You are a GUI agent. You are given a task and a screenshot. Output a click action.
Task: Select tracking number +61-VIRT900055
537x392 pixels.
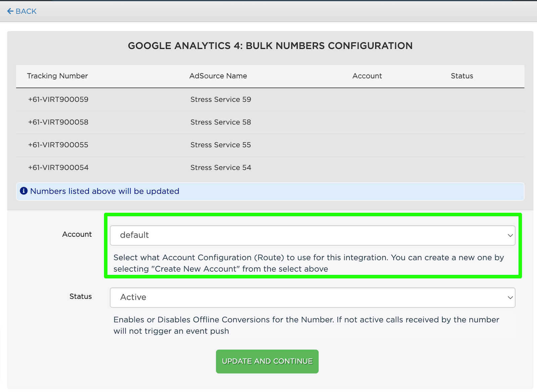[58, 145]
